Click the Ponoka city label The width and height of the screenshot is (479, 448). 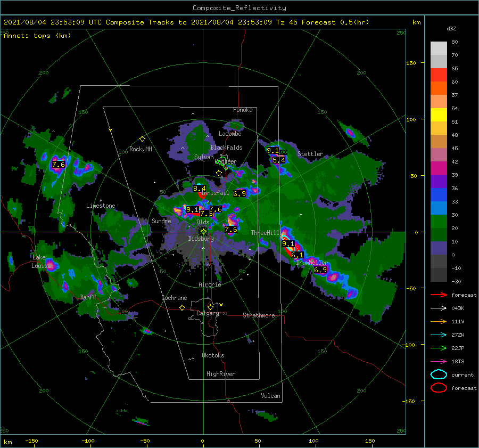pos(243,110)
